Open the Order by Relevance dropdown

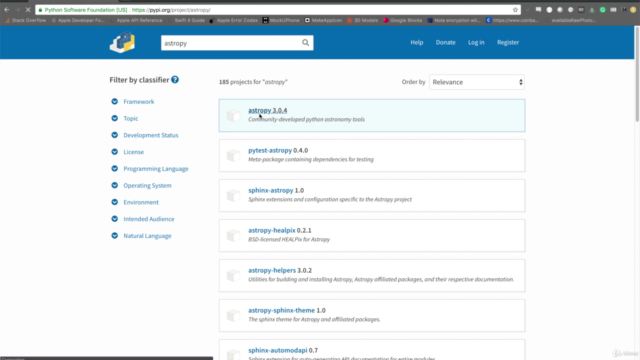point(477,82)
